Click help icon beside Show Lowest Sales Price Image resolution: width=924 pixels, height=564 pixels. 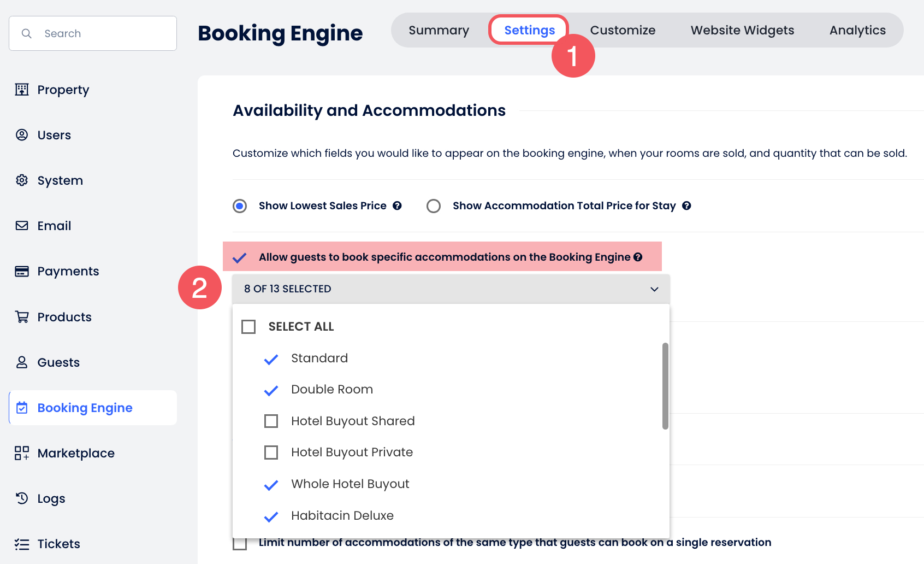tap(397, 206)
